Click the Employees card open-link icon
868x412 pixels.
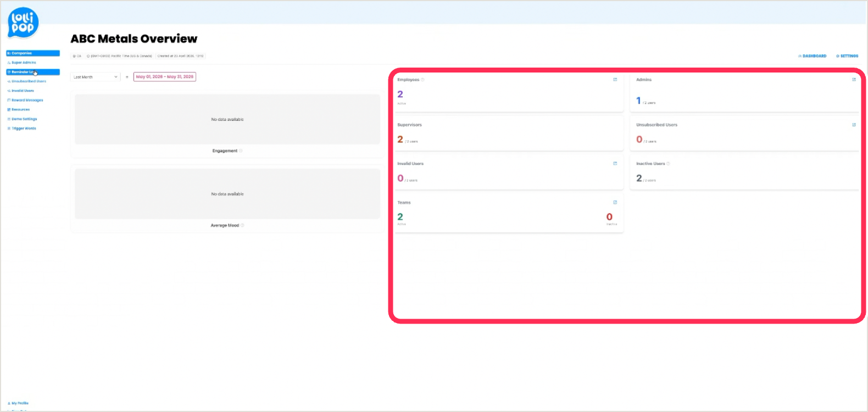pyautogui.click(x=615, y=80)
